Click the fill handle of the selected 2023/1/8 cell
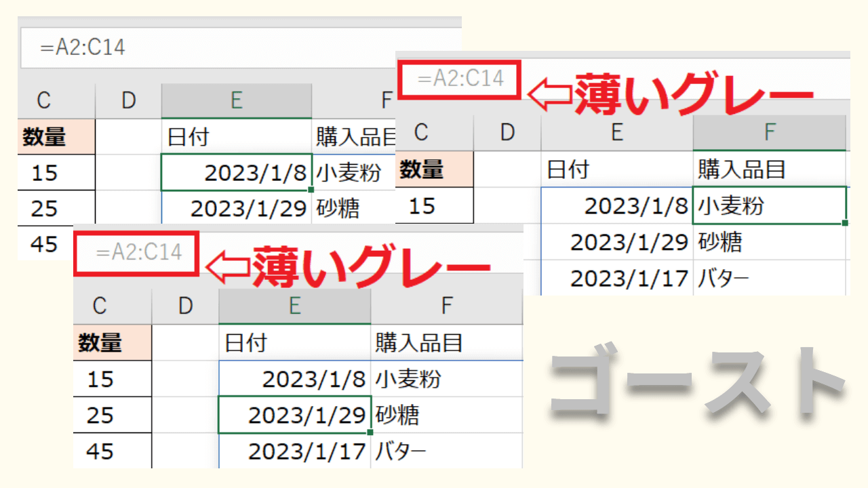The image size is (868, 488). [311, 190]
